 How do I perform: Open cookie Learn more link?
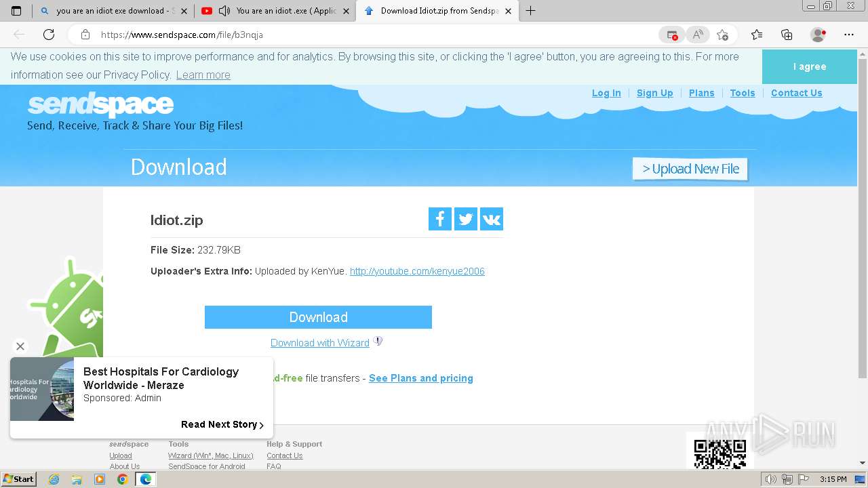tap(203, 75)
